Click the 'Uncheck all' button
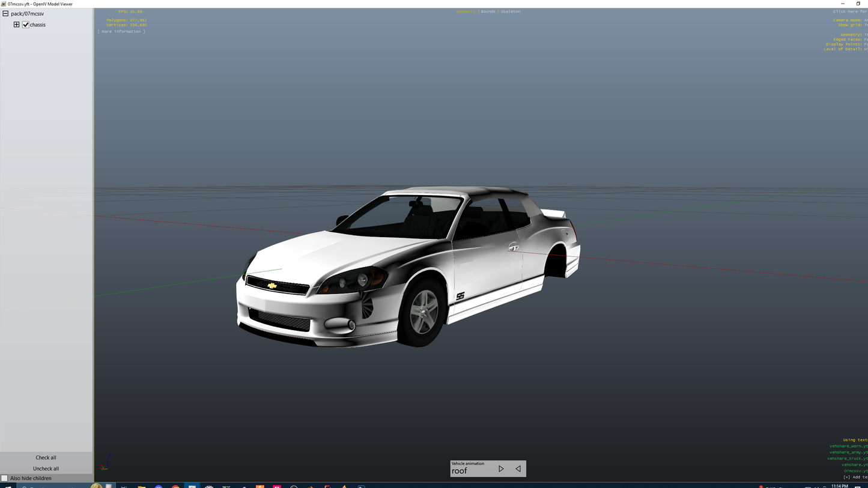Screen dimensions: 868x488 [46, 468]
